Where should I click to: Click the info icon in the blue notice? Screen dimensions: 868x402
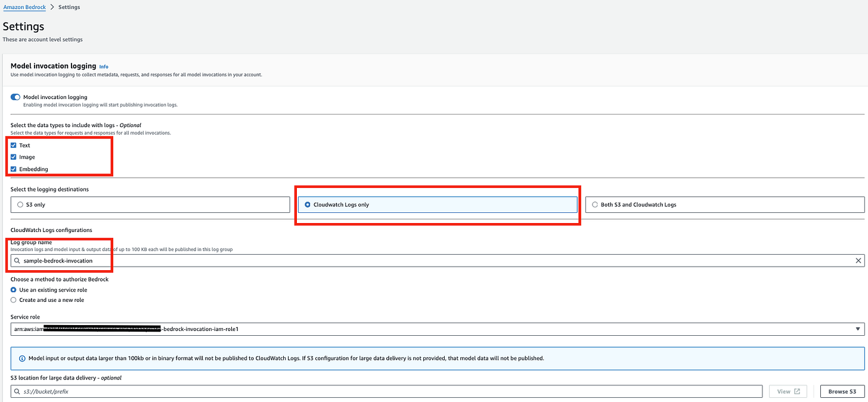pyautogui.click(x=22, y=358)
